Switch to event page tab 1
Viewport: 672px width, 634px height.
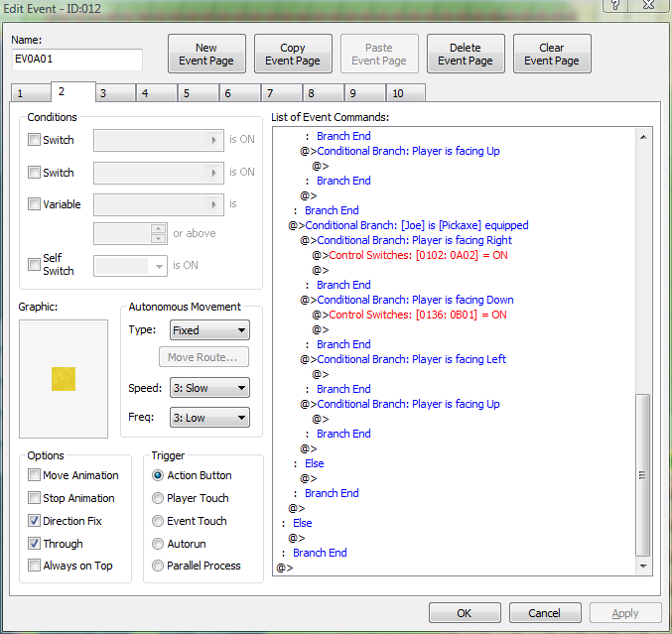coord(30,93)
